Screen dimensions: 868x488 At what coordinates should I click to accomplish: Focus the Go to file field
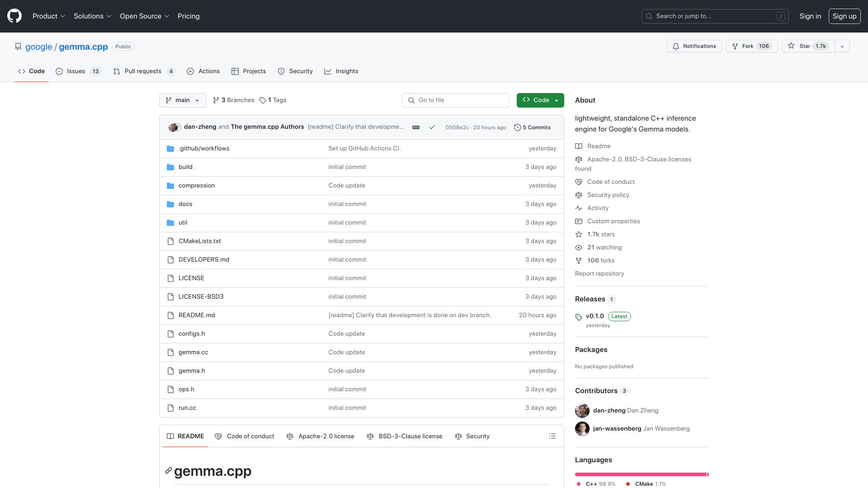[x=455, y=100]
